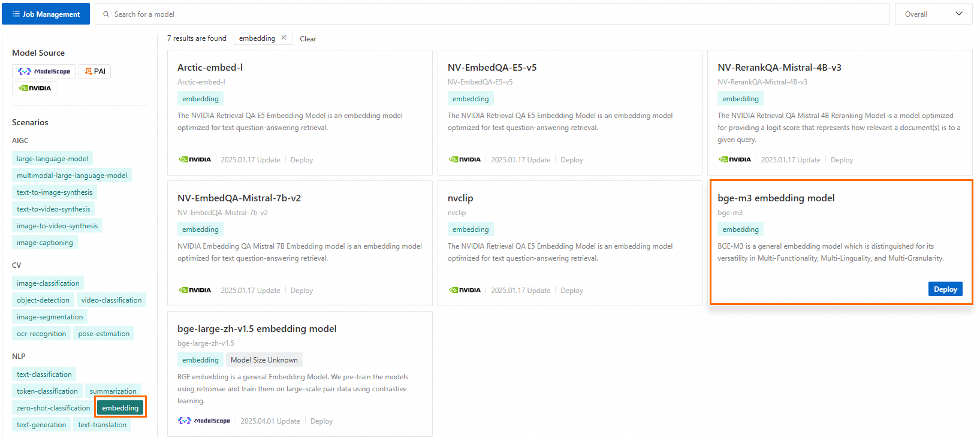Deploy the Arctic-embed-l model
The height and width of the screenshot is (438, 980).
click(x=301, y=160)
